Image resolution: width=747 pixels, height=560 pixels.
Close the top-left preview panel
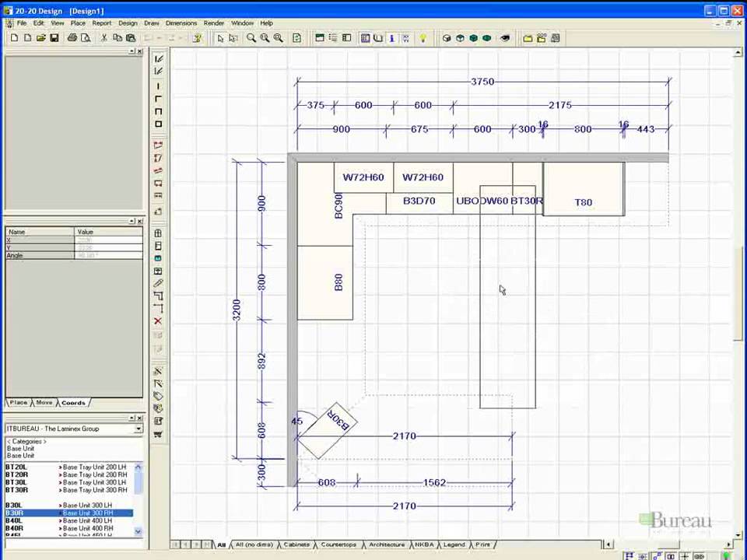(x=139, y=51)
